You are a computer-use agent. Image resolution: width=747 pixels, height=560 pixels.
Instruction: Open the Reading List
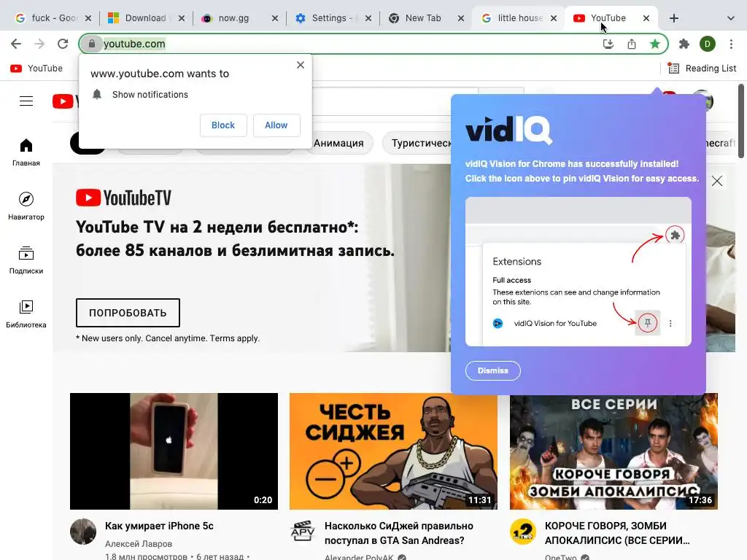click(x=702, y=69)
